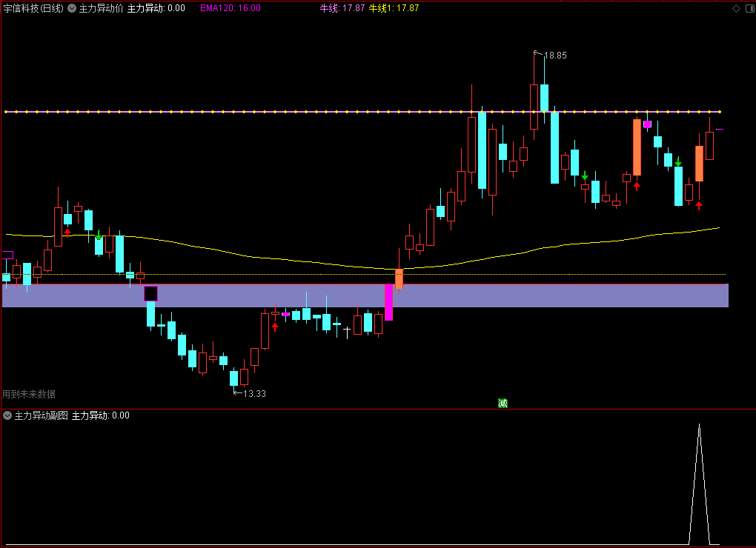Click the white spike peak in sub-chart
Screen dimensions: 756x548
(x=699, y=426)
